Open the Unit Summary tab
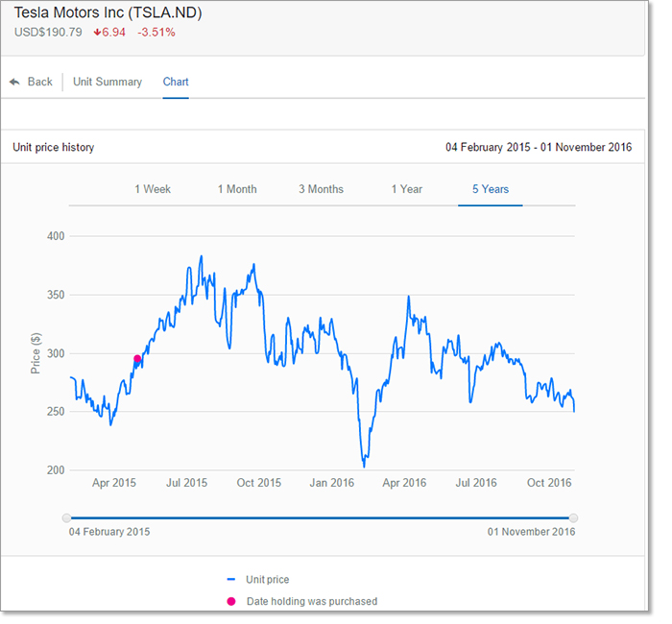 [108, 82]
